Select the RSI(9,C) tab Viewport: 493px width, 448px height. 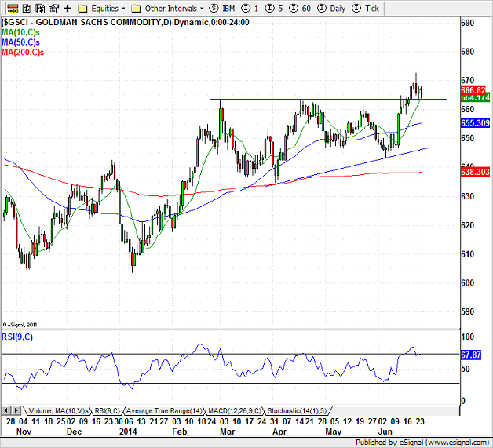[108, 410]
